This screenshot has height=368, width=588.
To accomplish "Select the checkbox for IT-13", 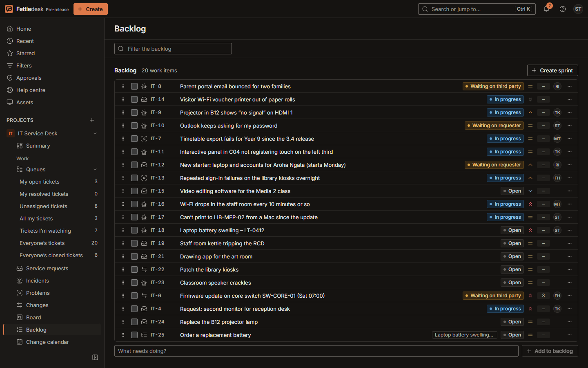I will (134, 178).
